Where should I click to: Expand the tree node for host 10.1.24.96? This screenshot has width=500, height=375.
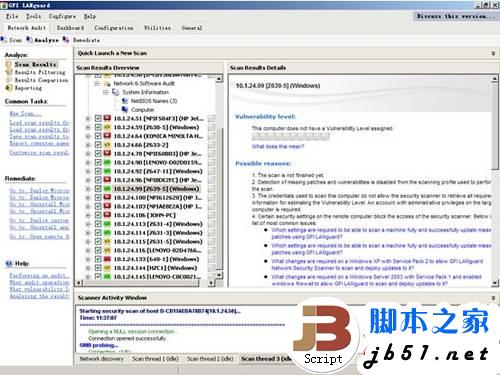pyautogui.click(x=88, y=180)
